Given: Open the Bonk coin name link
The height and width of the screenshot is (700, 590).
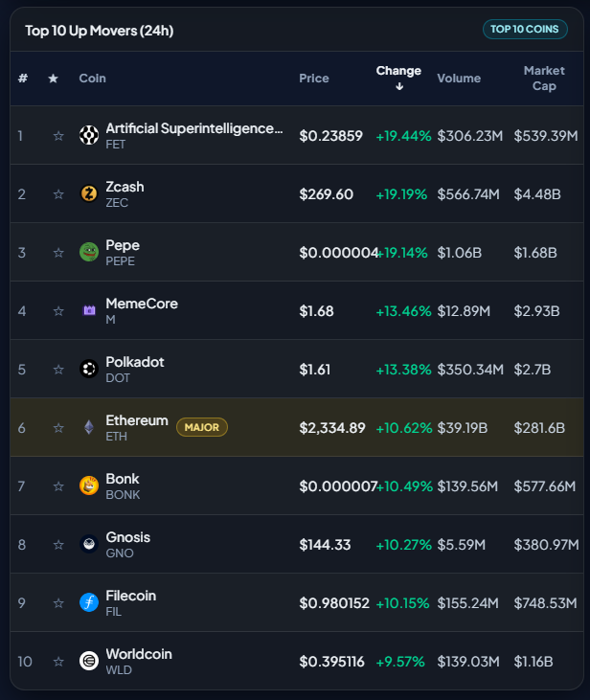Looking at the screenshot, I should click(x=123, y=479).
